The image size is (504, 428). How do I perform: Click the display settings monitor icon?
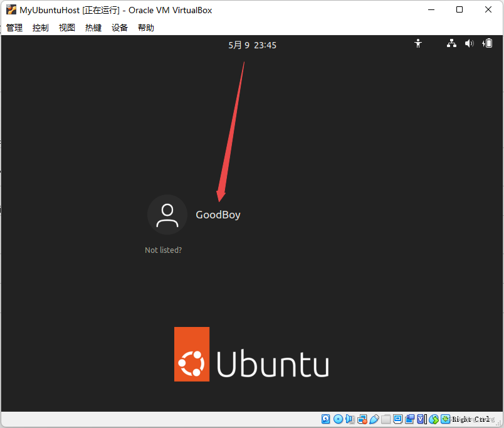pos(397,419)
